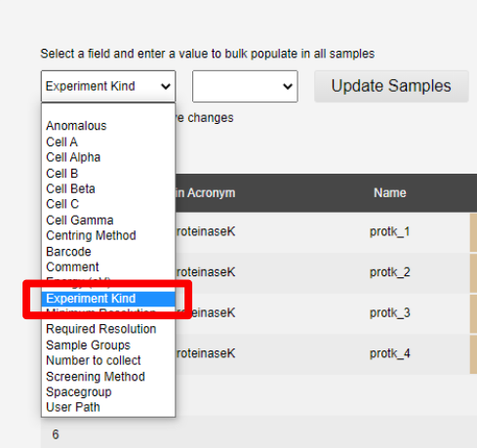The width and height of the screenshot is (477, 448).
Task: Click the Update Samples button
Action: click(391, 86)
